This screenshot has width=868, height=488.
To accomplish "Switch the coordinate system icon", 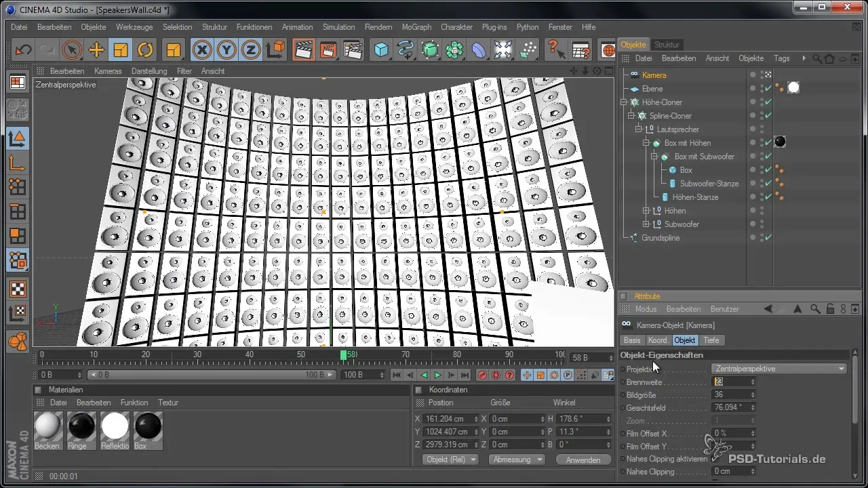I will point(276,50).
